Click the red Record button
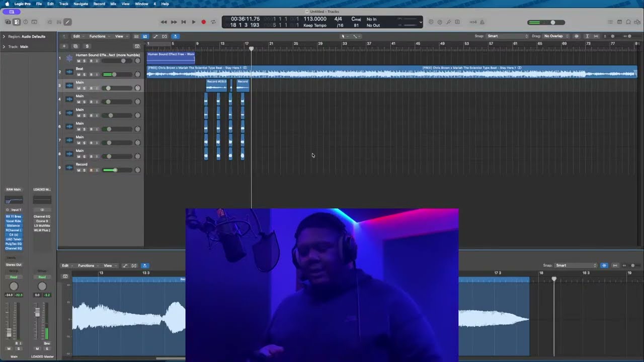 tap(203, 22)
